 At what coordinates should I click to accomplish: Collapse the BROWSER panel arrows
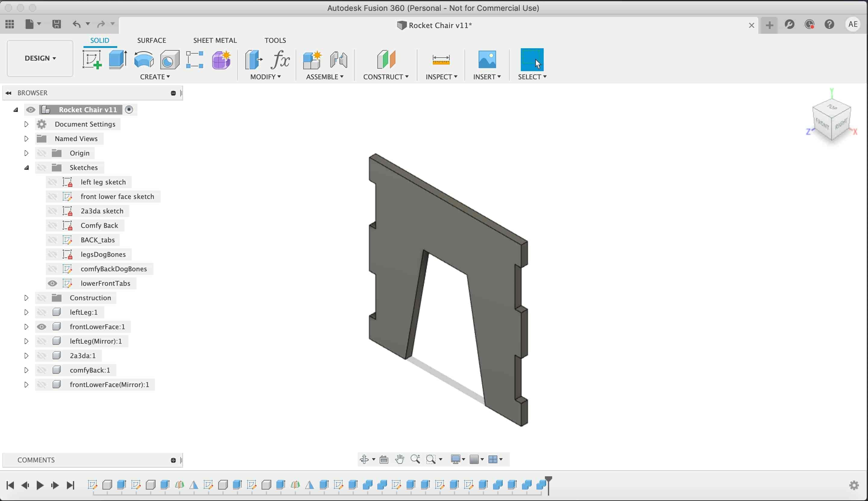(9, 93)
